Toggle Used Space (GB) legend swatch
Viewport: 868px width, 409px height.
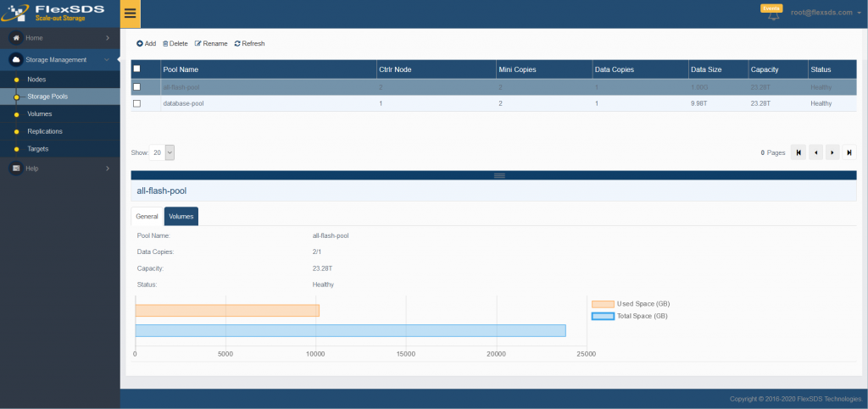(x=603, y=304)
